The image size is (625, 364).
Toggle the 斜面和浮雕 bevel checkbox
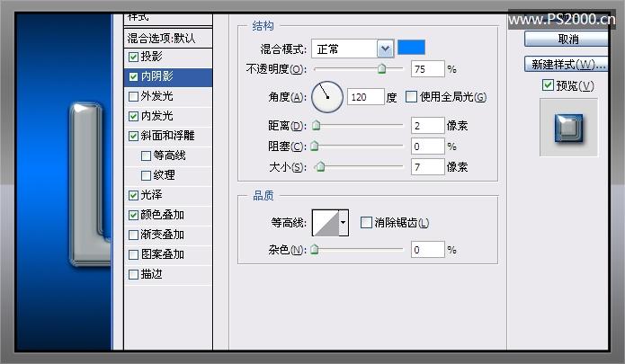tap(133, 137)
